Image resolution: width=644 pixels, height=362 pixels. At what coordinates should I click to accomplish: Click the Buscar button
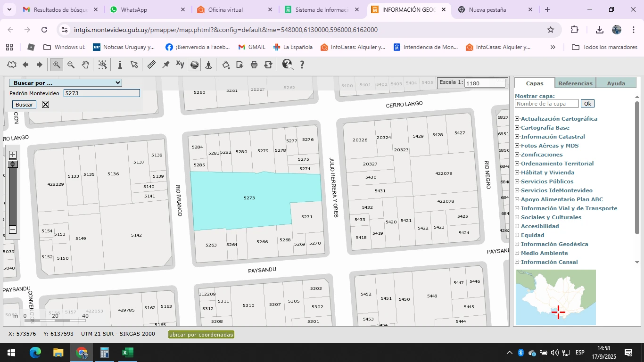(x=24, y=104)
